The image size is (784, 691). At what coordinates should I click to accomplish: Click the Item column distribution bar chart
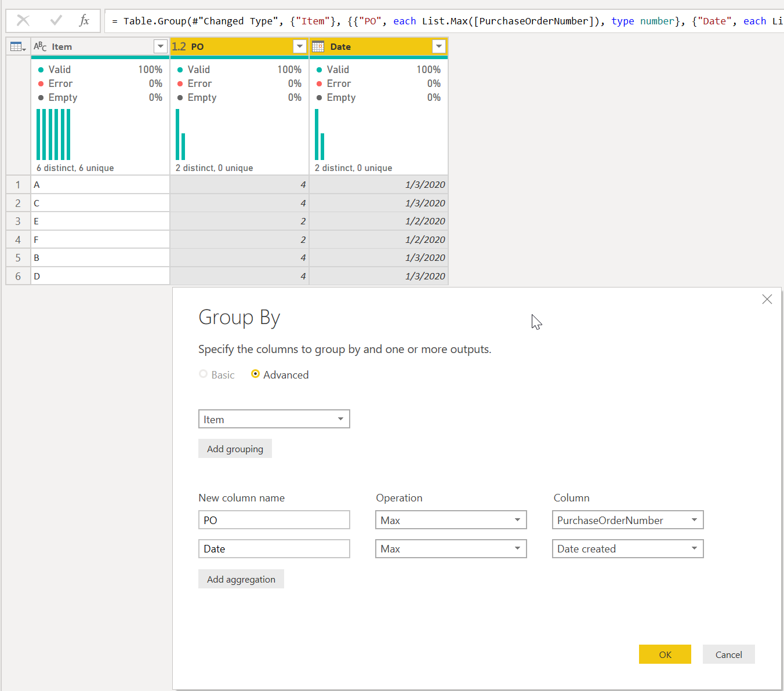(x=53, y=134)
